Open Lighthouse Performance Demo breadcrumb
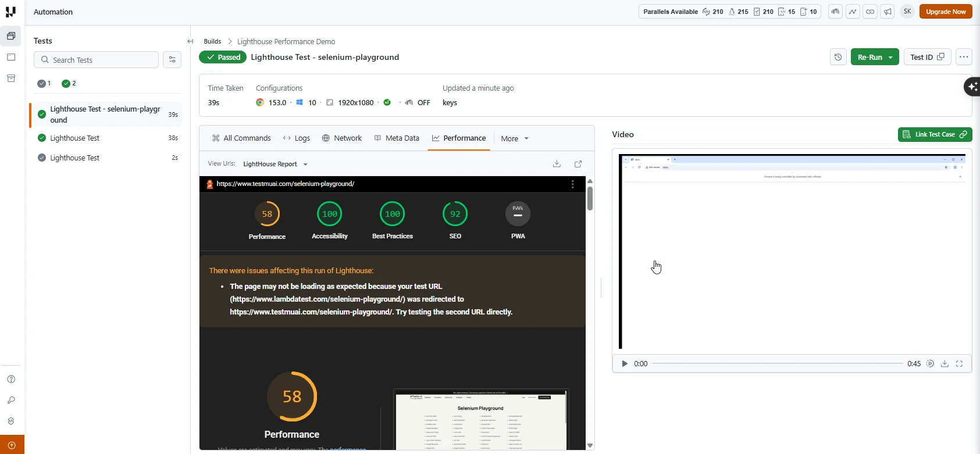980x454 pixels. pos(286,41)
